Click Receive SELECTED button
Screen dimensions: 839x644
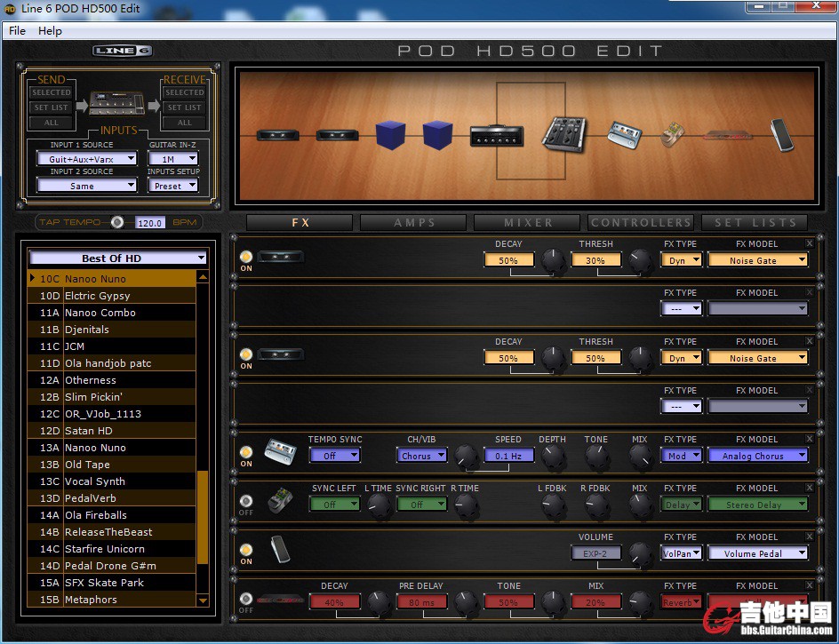click(185, 92)
